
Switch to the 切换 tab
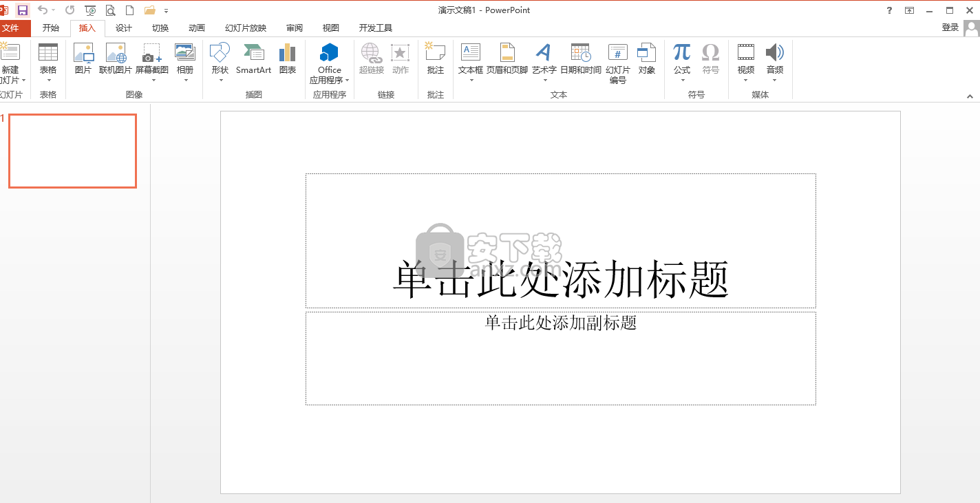tap(160, 28)
